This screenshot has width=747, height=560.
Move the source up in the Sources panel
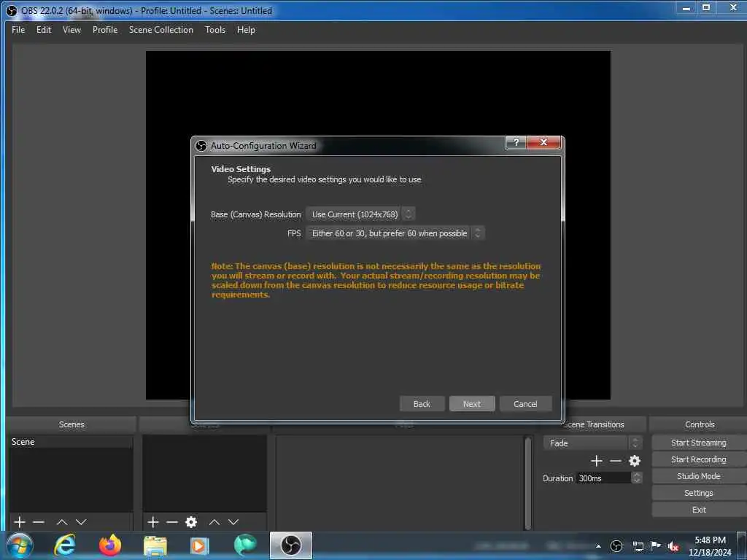(214, 522)
